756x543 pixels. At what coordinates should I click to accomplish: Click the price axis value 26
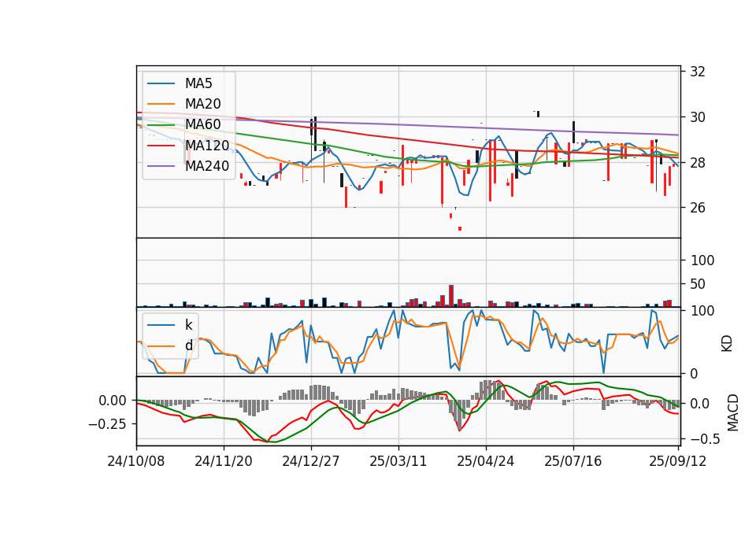tap(697, 208)
